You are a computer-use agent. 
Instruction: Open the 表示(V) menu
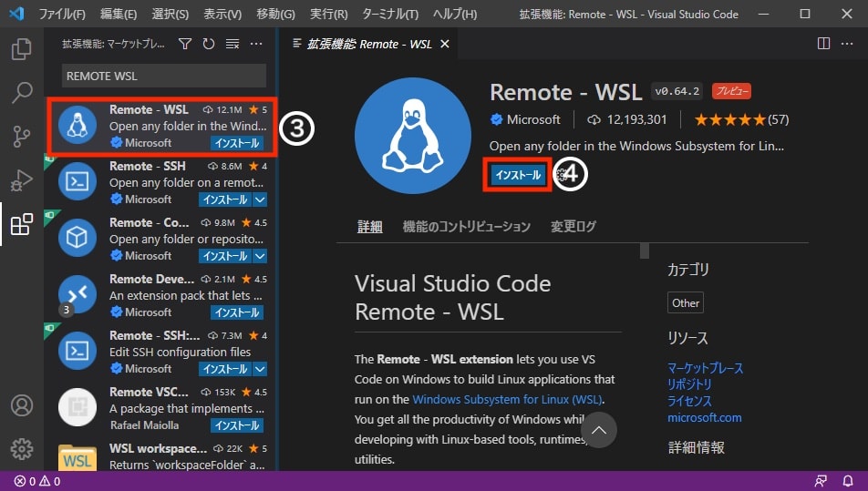[222, 14]
